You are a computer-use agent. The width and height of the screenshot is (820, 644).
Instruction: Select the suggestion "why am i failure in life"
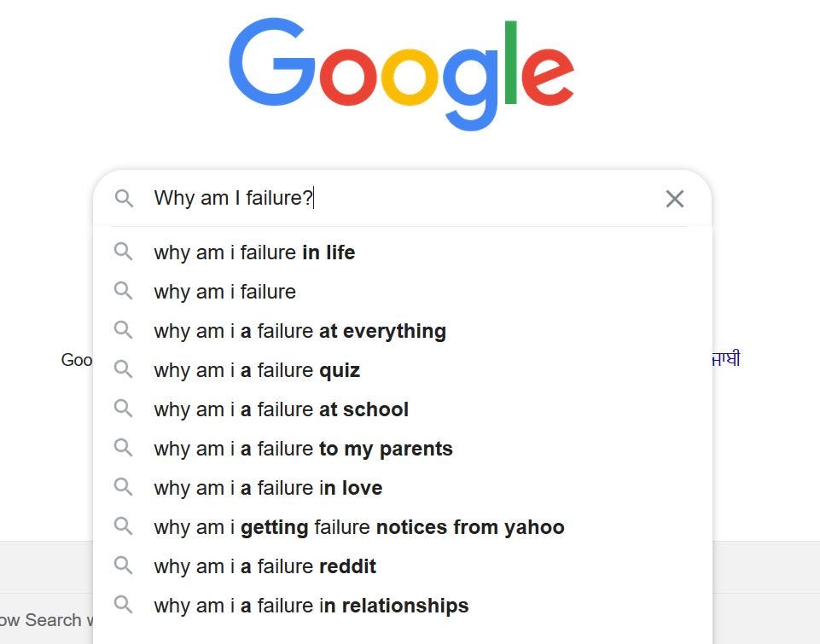254,252
